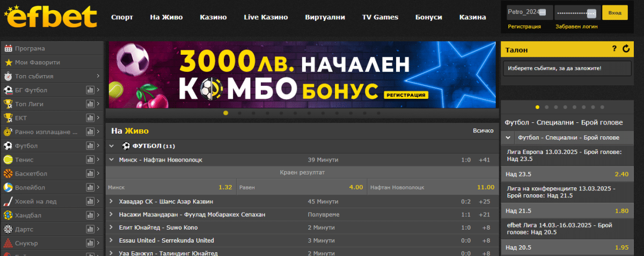
Task: Collapse Футбол - Специални - Брой голове panel
Action: point(508,137)
